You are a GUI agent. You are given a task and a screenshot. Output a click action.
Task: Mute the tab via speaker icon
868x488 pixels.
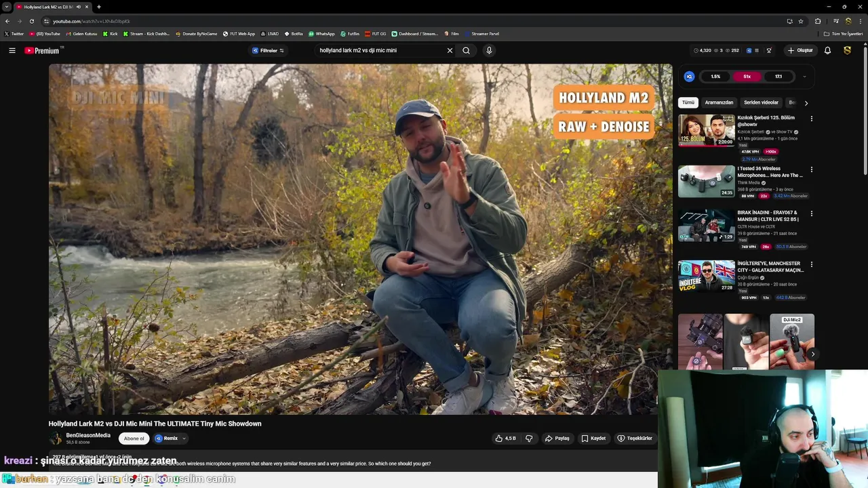(x=79, y=7)
